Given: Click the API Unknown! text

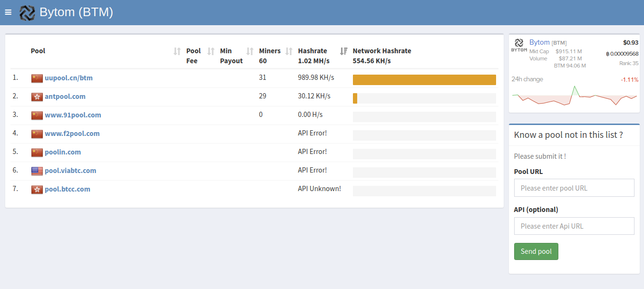Looking at the screenshot, I should point(320,189).
